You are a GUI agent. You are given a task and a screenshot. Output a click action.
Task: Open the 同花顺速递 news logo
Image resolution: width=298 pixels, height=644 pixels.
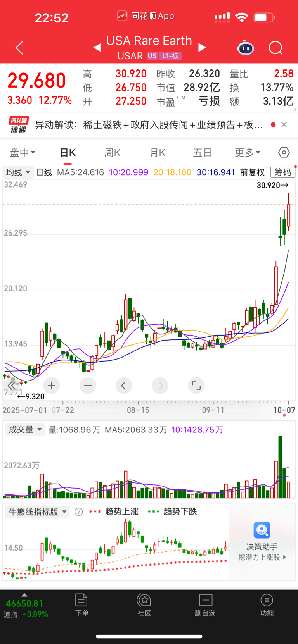pos(19,125)
